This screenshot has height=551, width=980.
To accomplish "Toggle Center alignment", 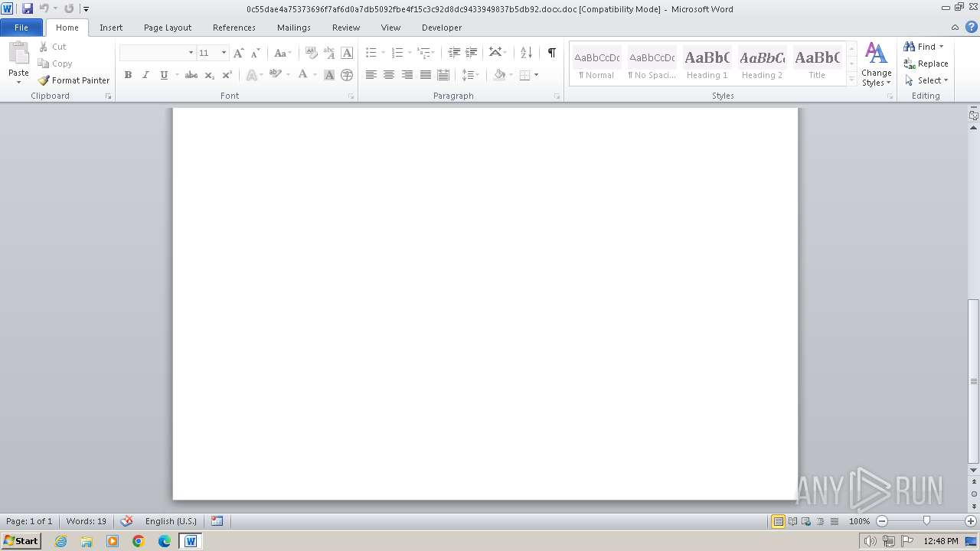I will tap(389, 75).
